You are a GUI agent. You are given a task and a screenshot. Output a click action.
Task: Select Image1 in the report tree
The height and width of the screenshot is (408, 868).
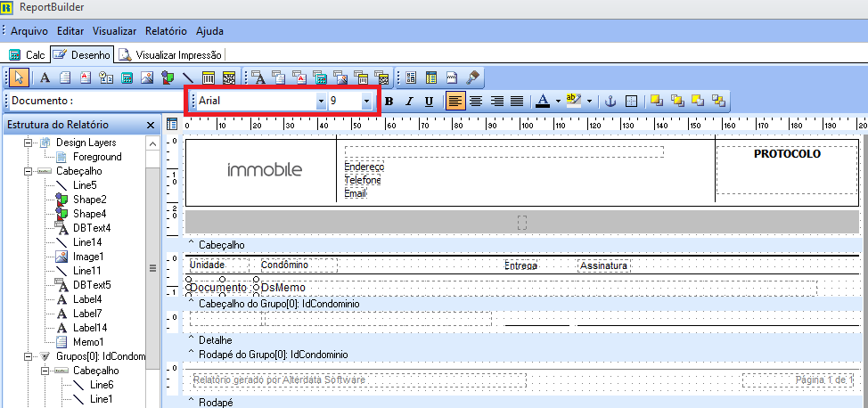point(88,257)
